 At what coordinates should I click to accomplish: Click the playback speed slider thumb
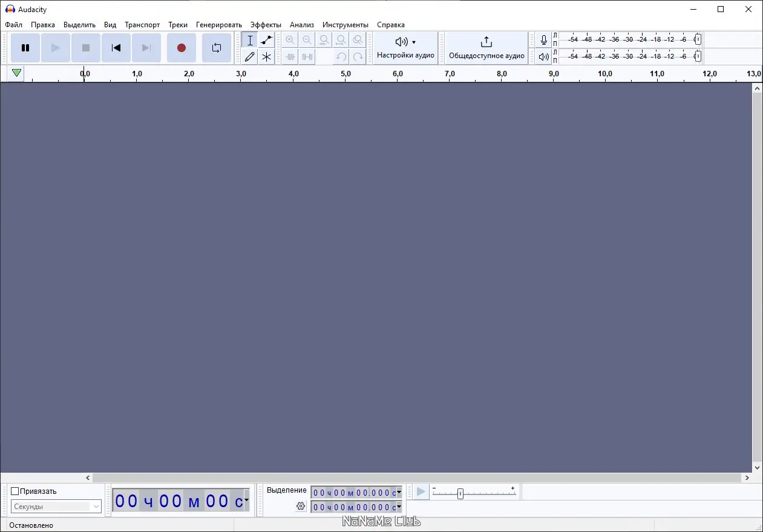pos(460,494)
